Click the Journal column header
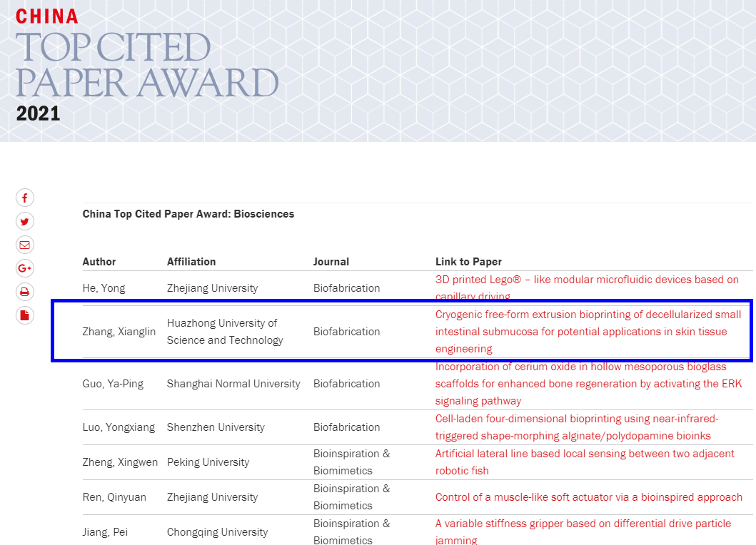 331,262
